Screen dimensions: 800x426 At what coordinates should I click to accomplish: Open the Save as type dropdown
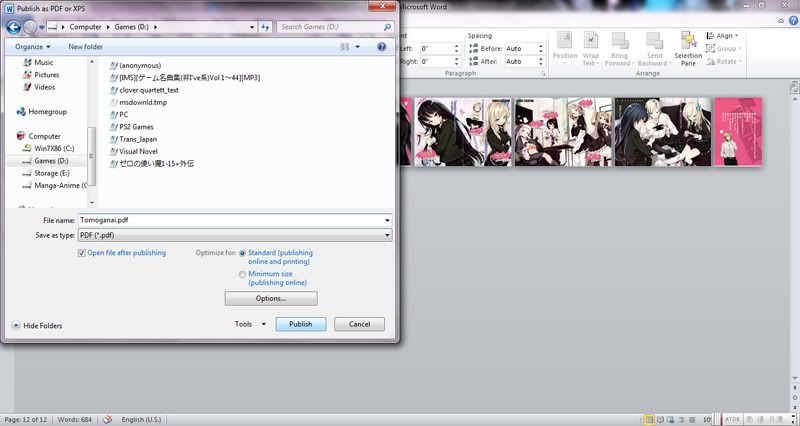[235, 235]
